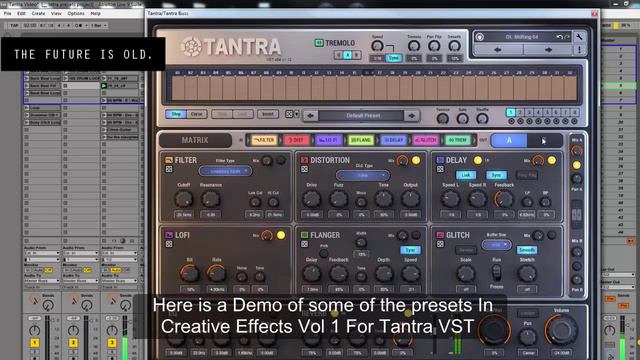
Task: Click the MATRIX button
Action: [195, 140]
